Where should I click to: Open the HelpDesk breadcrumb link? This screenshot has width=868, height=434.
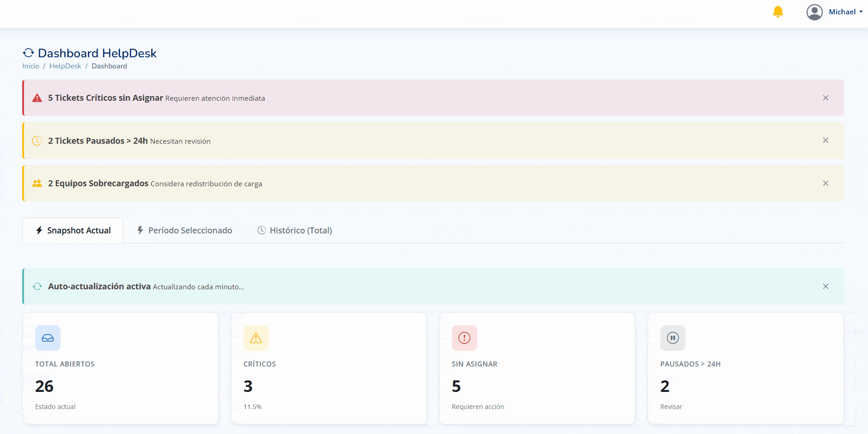(65, 66)
